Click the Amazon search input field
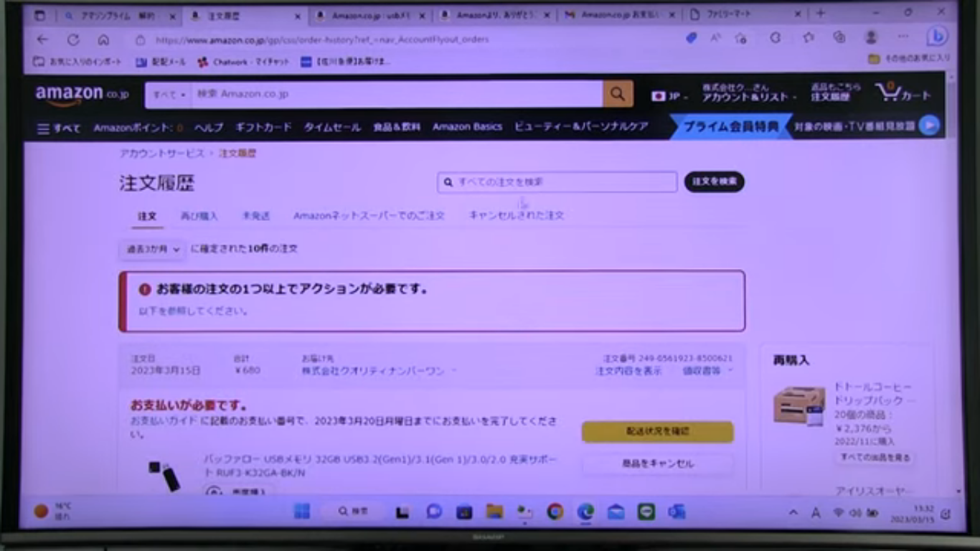This screenshot has height=551, width=980. 397,95
